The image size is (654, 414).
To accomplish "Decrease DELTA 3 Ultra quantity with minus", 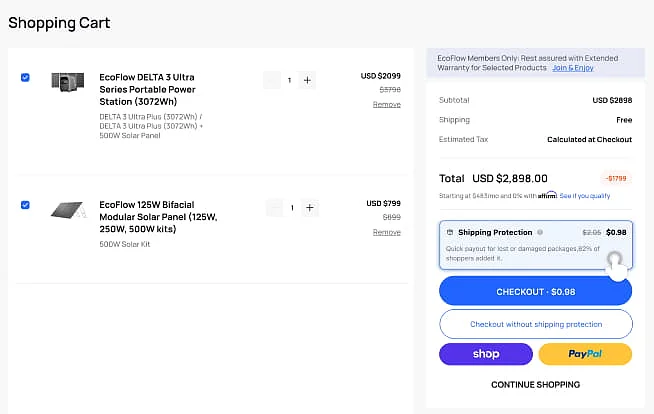I will coord(272,80).
